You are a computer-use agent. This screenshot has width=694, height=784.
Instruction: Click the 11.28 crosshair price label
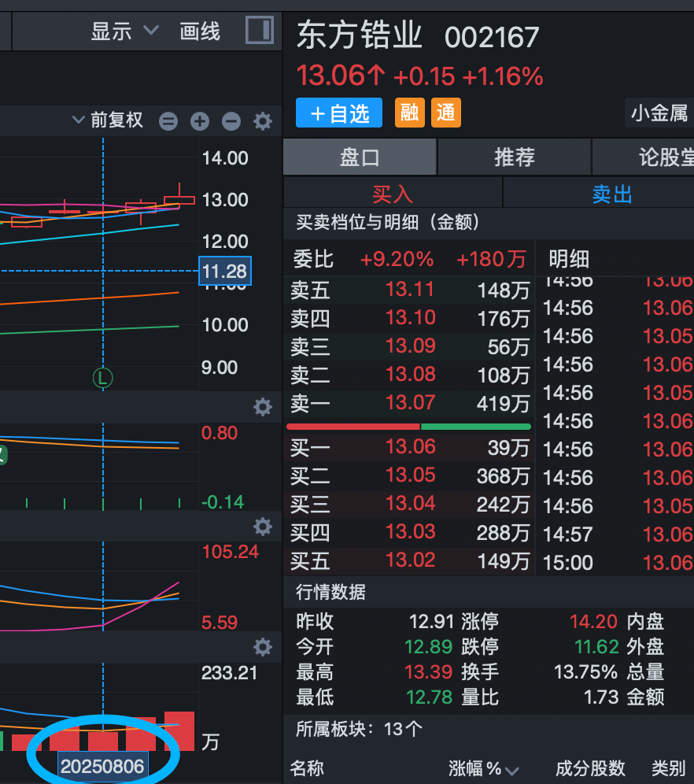coord(225,271)
